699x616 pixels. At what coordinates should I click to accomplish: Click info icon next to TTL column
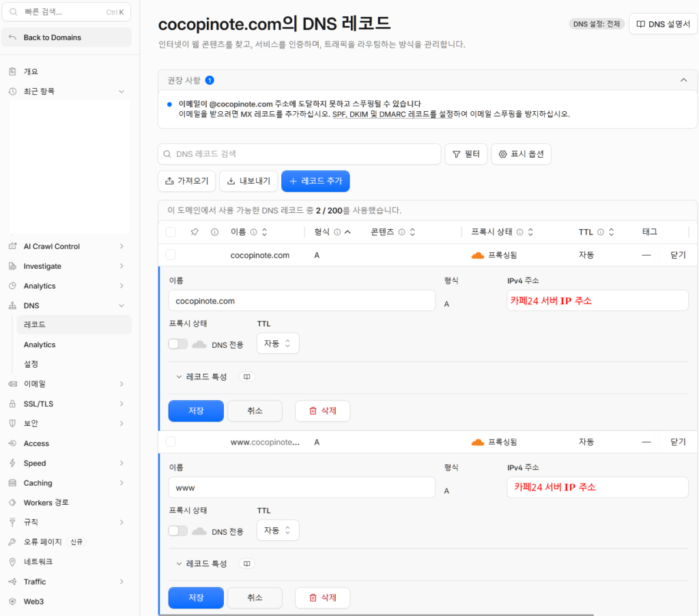point(601,232)
